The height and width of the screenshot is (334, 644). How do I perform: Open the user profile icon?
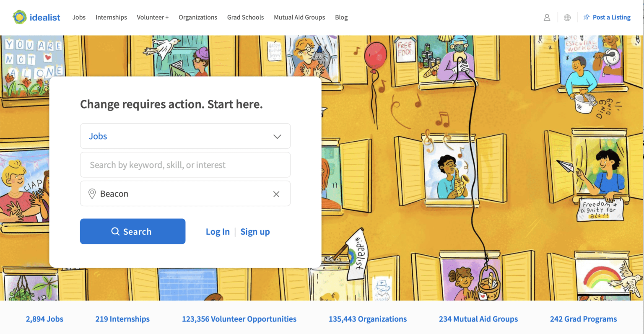(x=547, y=17)
